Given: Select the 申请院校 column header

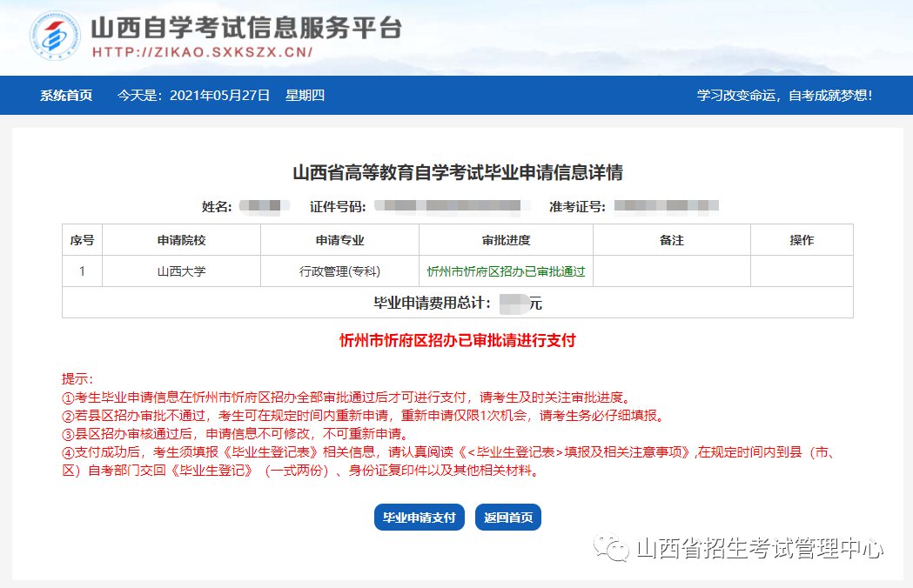Looking at the screenshot, I should (x=181, y=240).
